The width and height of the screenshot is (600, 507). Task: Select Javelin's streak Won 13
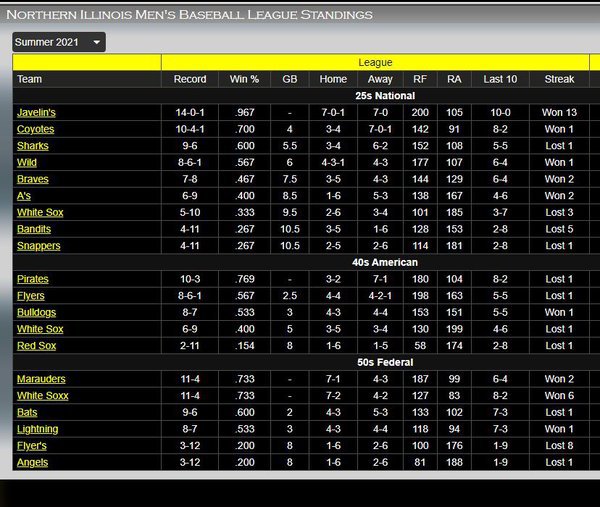559,112
